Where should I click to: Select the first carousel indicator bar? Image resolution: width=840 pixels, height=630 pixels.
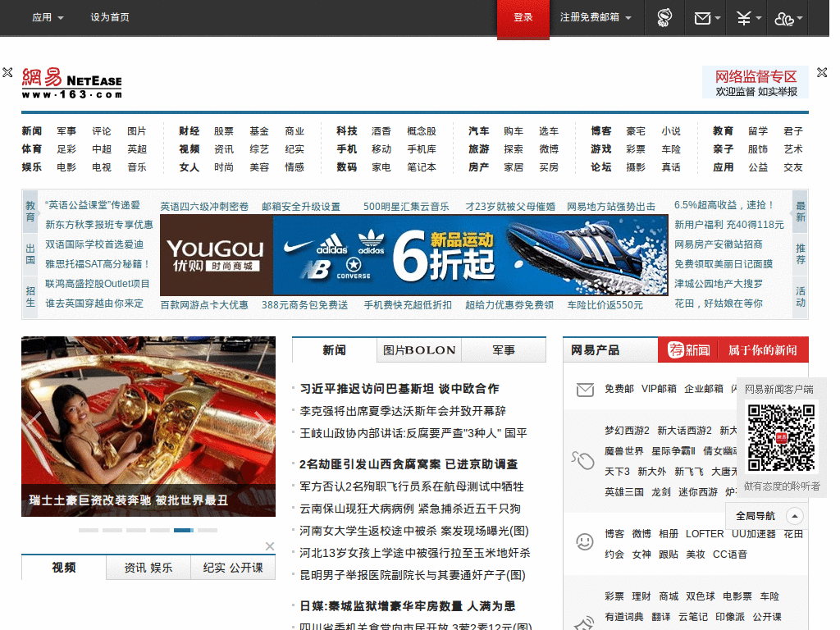coord(89,531)
